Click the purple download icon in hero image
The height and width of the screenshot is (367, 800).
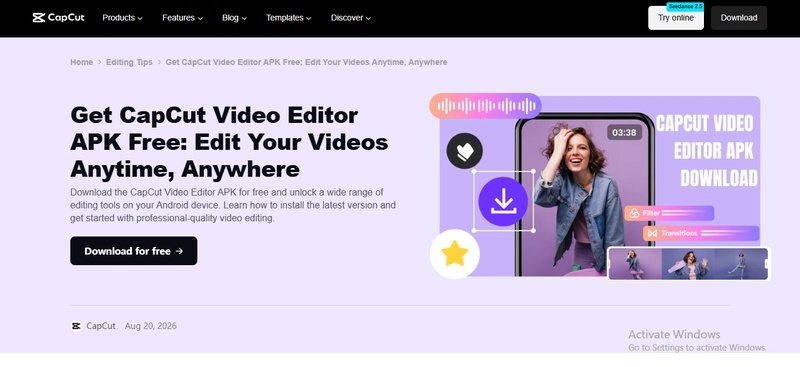(503, 202)
